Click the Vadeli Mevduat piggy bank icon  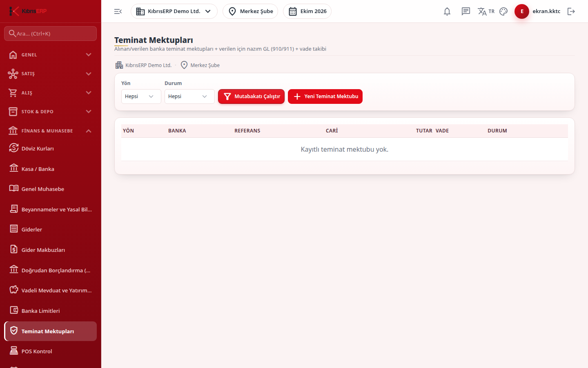(x=14, y=290)
